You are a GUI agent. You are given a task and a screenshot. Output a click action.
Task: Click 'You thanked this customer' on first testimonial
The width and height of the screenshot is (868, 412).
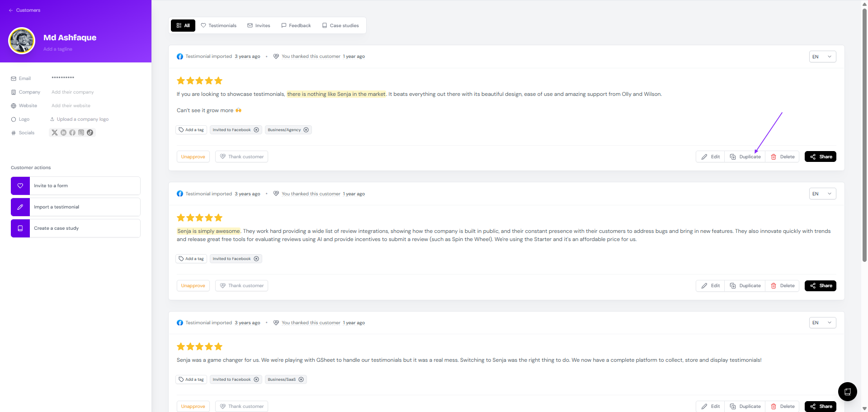pyautogui.click(x=311, y=57)
